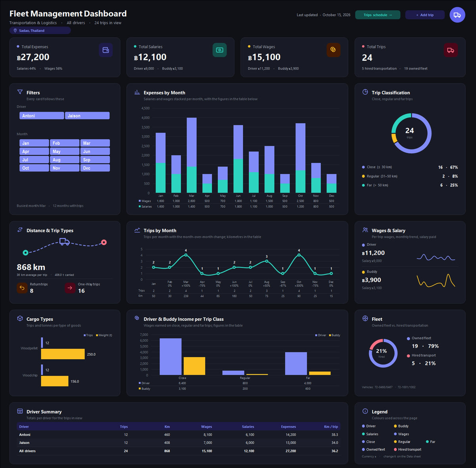Screen dimensions: 476x468
Task: Toggle the Antoni driver filter
Action: 42,116
